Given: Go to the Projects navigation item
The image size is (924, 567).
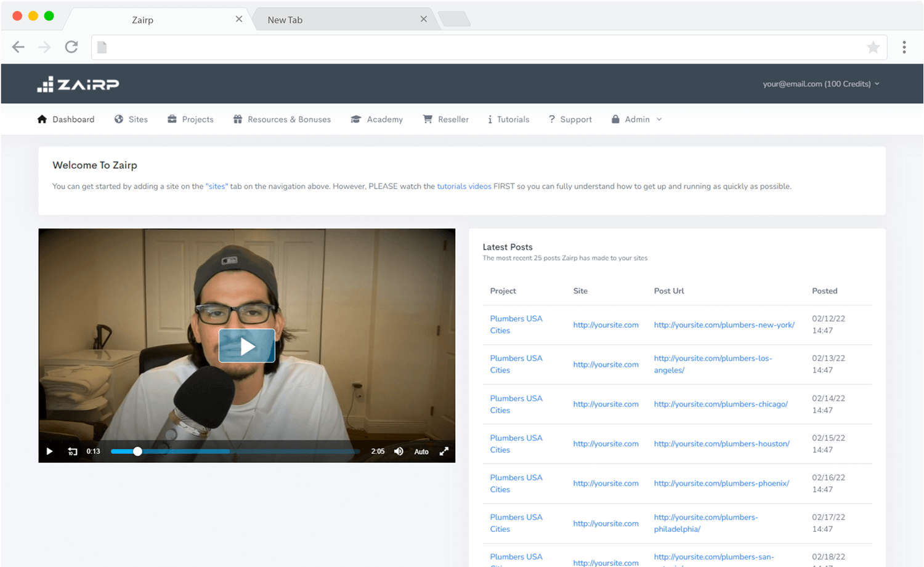Looking at the screenshot, I should coord(191,119).
